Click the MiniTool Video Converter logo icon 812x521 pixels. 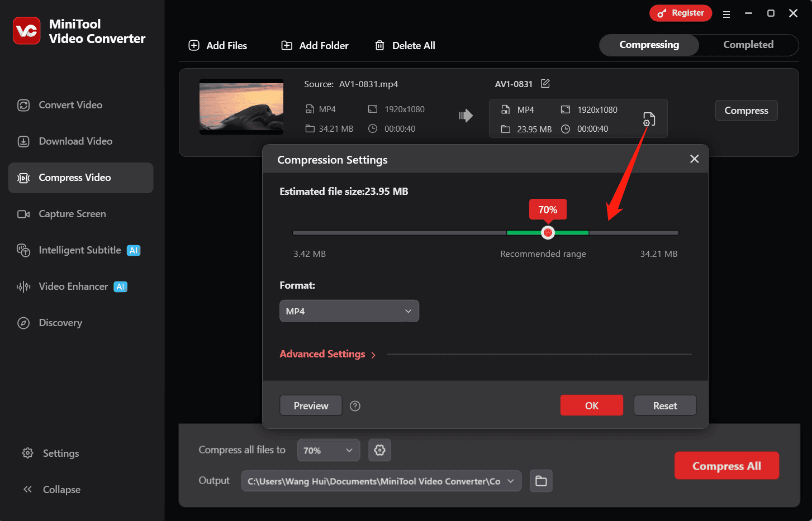27,31
